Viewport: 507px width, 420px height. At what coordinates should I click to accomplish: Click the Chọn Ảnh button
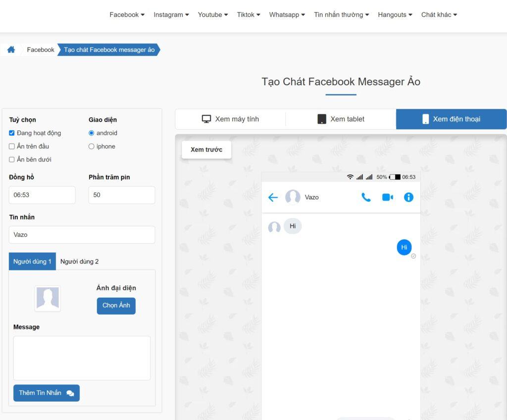[116, 306]
